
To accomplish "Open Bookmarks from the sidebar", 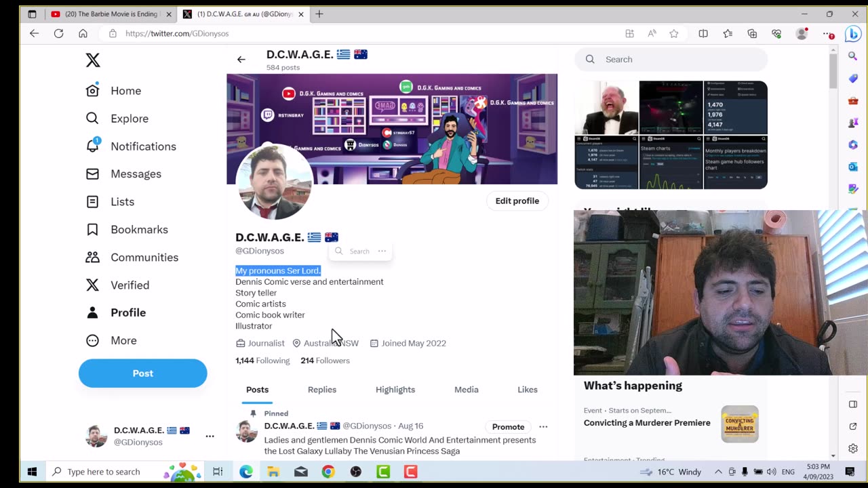I will [127, 230].
